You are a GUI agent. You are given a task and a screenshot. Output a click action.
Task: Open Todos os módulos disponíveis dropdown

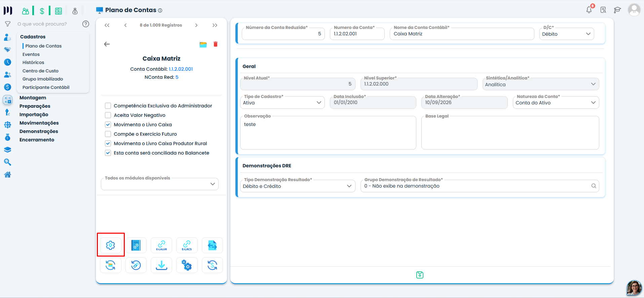(160, 184)
